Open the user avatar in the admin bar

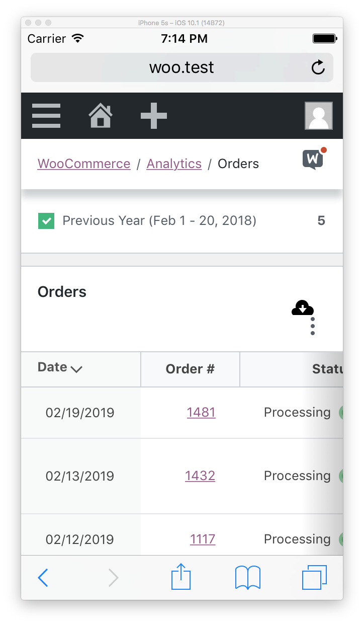(318, 115)
